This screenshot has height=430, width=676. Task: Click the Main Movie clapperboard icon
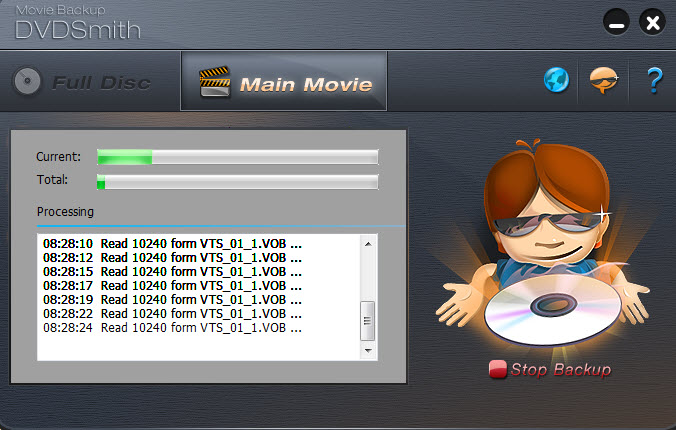tap(214, 81)
